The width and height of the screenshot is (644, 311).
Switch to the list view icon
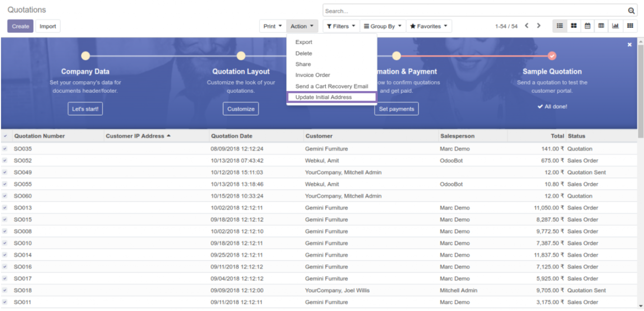click(x=560, y=26)
